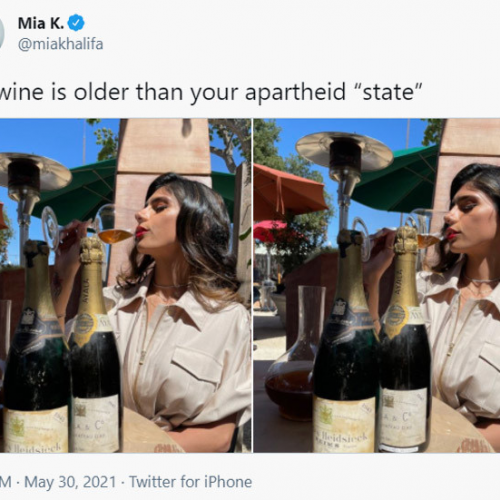Viewport: 500px width, 500px height.
Task: Click the wine glass in left photo
Action: (88, 228)
